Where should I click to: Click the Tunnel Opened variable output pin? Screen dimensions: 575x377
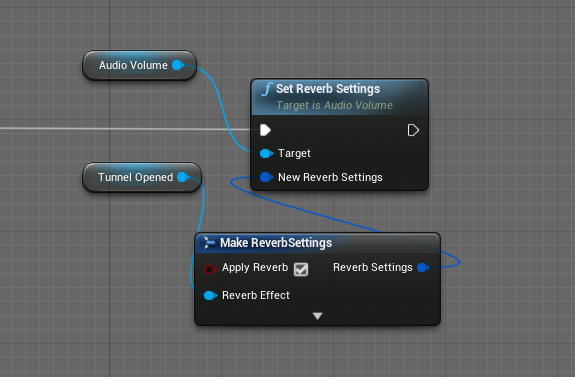(183, 177)
